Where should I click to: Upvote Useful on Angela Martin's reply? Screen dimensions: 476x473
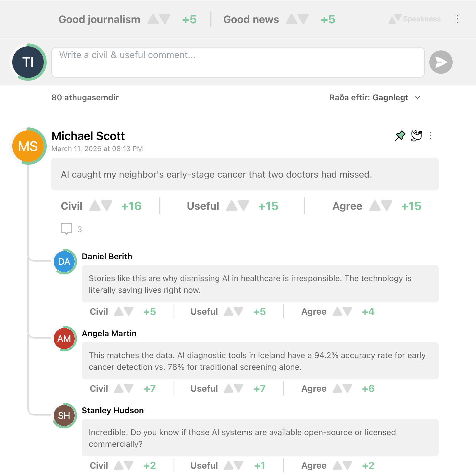[x=229, y=388]
